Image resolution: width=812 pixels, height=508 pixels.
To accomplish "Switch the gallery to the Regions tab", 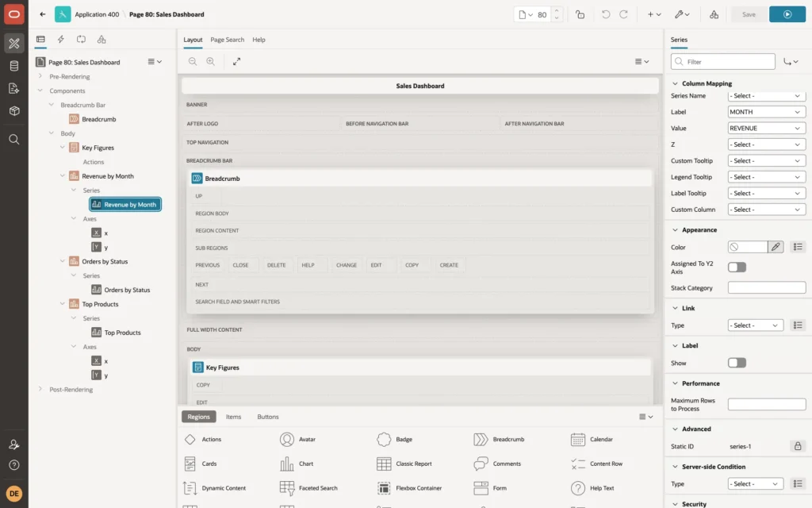I will click(x=198, y=417).
